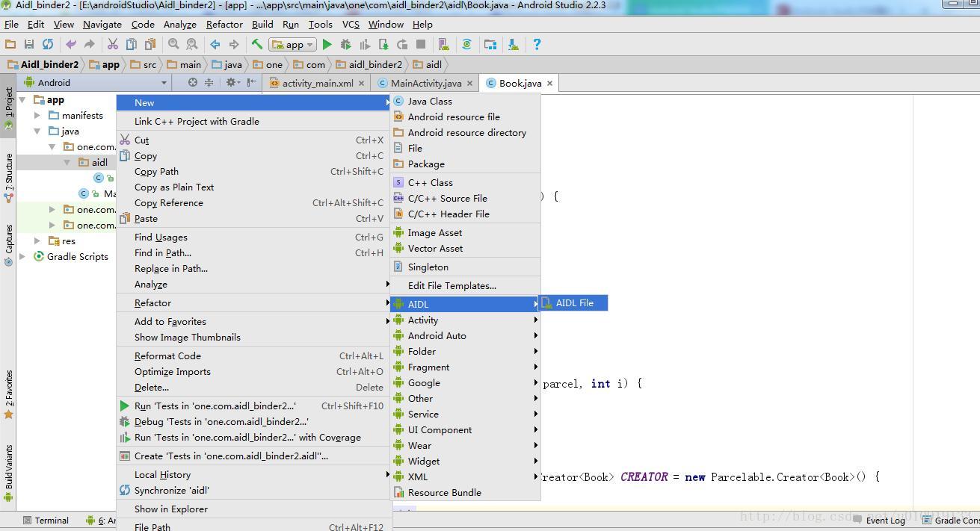
Task: Switch to MainActivity.java tab
Action: coord(426,83)
